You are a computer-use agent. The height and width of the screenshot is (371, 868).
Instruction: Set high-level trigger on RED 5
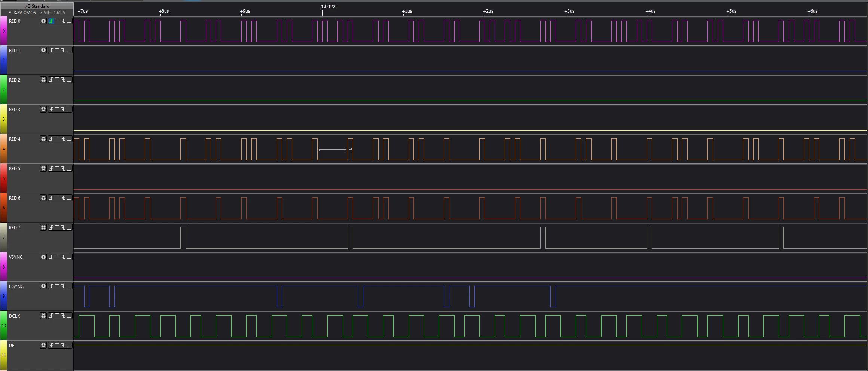57,169
